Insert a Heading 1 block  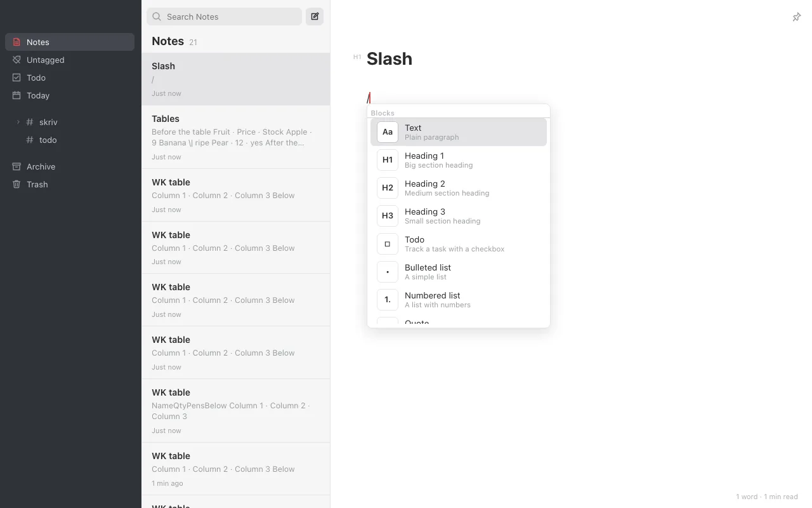pos(459,160)
